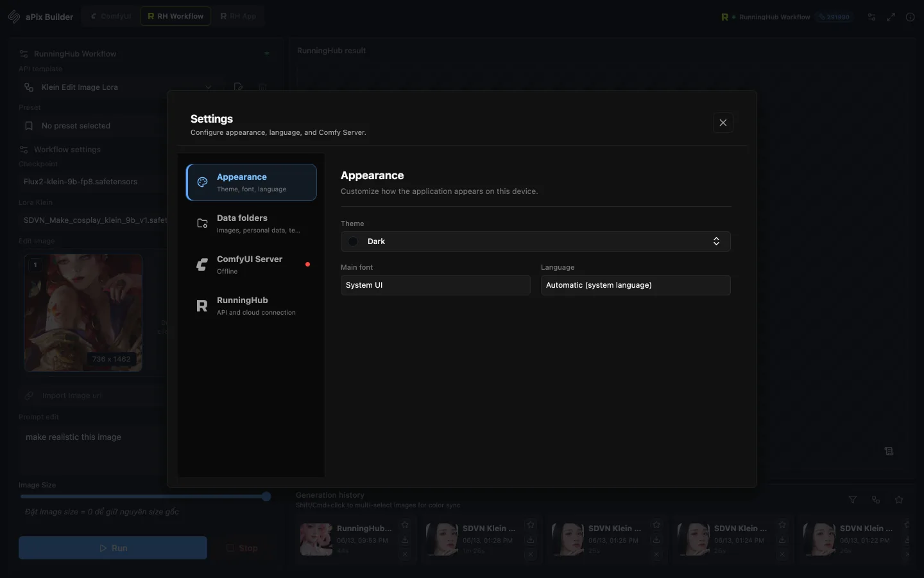Open the Language selector set to Automatic

point(636,285)
